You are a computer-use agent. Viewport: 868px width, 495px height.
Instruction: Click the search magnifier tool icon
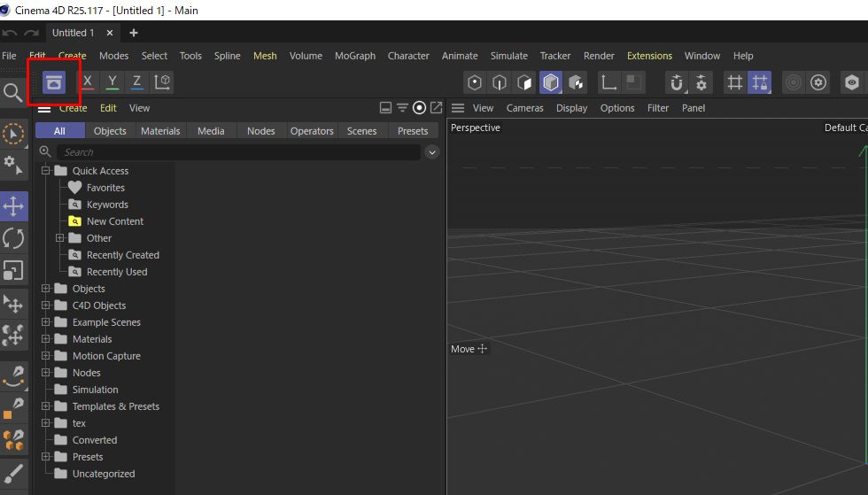click(x=12, y=92)
